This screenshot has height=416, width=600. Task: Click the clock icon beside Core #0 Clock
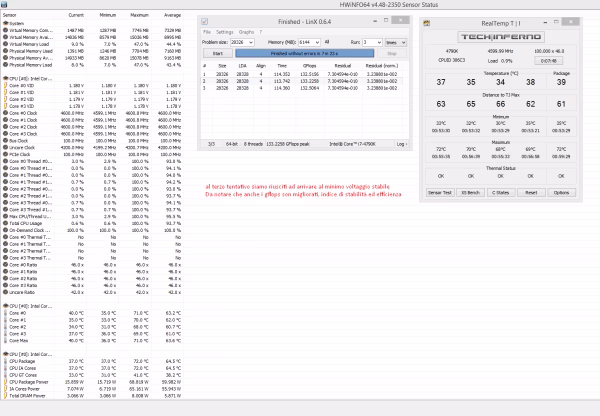click(x=5, y=113)
